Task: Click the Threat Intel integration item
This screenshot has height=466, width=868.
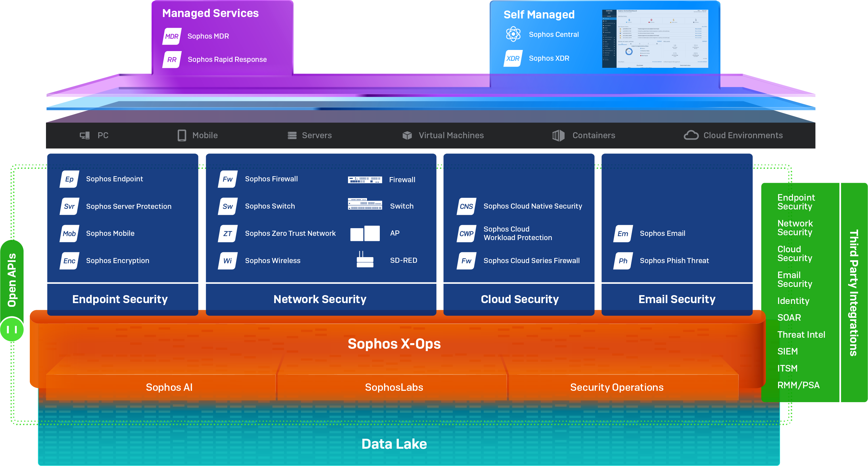Action: tap(801, 335)
